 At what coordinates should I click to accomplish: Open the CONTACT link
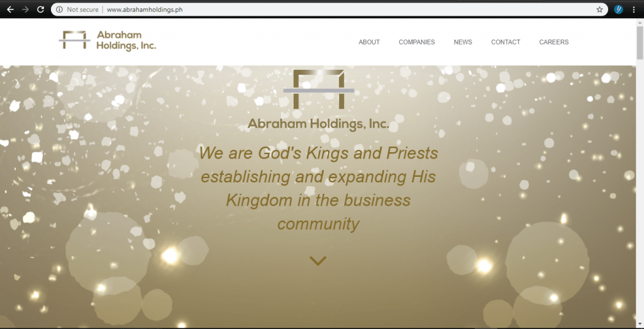coord(506,42)
